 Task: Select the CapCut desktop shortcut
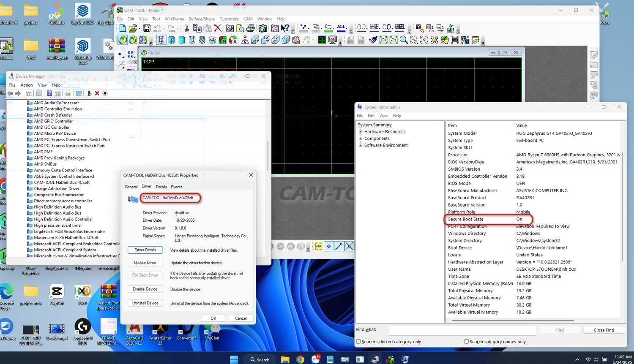click(57, 294)
